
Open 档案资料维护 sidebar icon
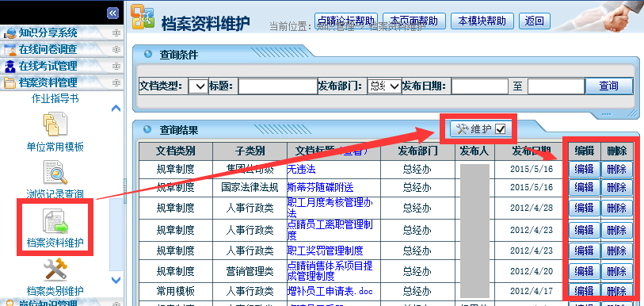coord(55,221)
